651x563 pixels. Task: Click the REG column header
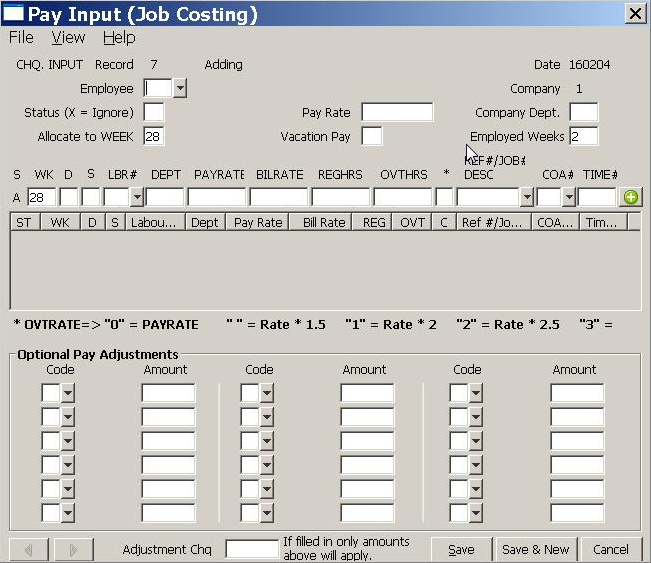tap(372, 223)
